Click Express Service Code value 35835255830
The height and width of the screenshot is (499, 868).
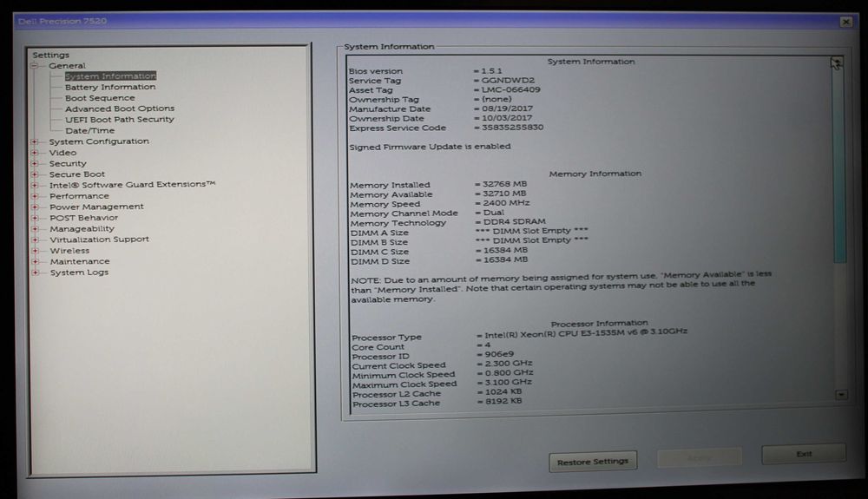point(512,128)
